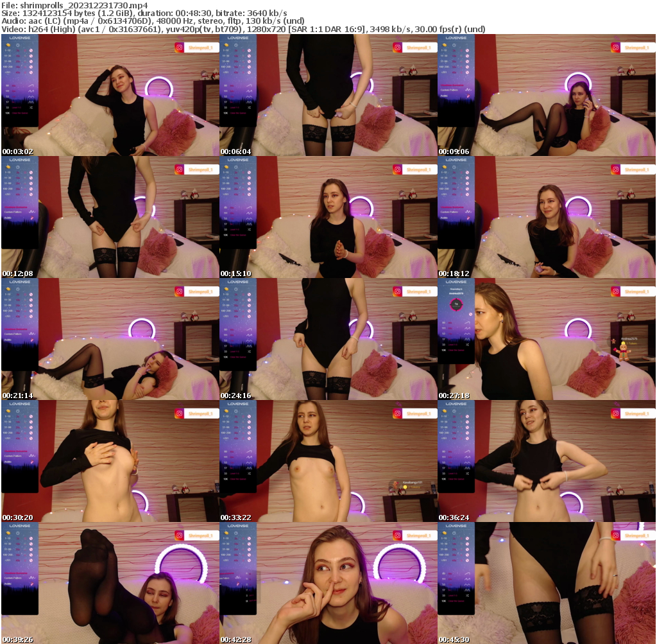
Task: Click the Shrimprolls_1 username badge
Action: tap(201, 48)
